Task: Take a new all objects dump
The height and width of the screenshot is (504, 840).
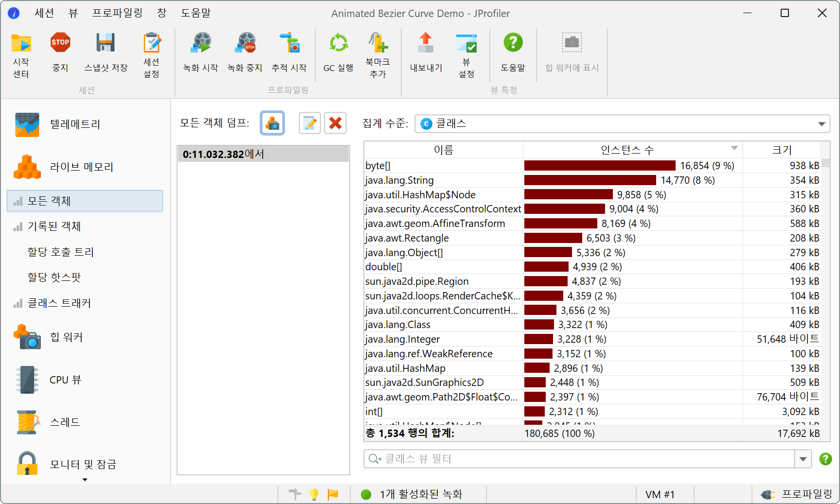Action: 272,123
